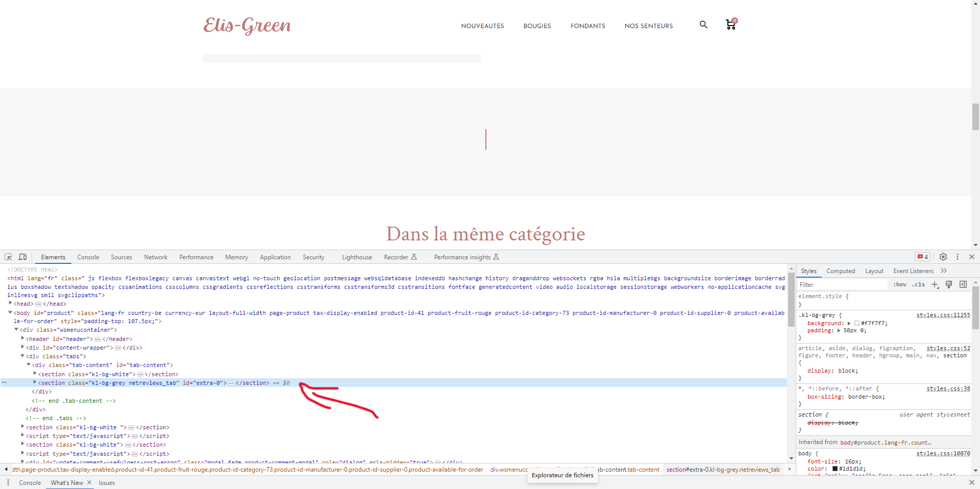Close the DevTools panel
Viewport: 980px width, 489px height.
click(972, 257)
